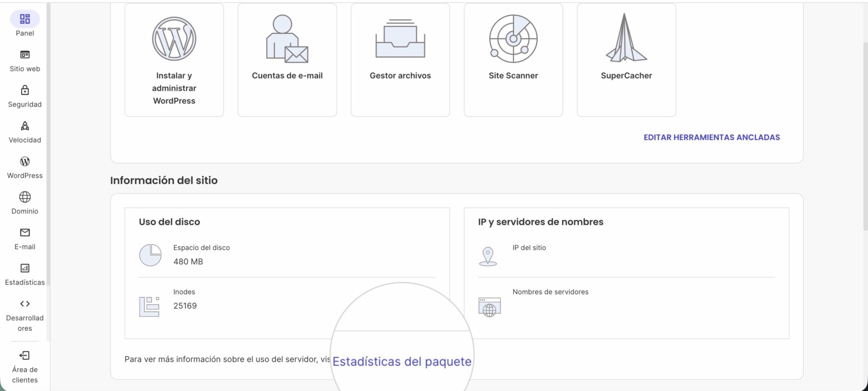Screen dimensions: 868x391
Task: Open the E-mail envelope icon
Action: [x=25, y=233]
